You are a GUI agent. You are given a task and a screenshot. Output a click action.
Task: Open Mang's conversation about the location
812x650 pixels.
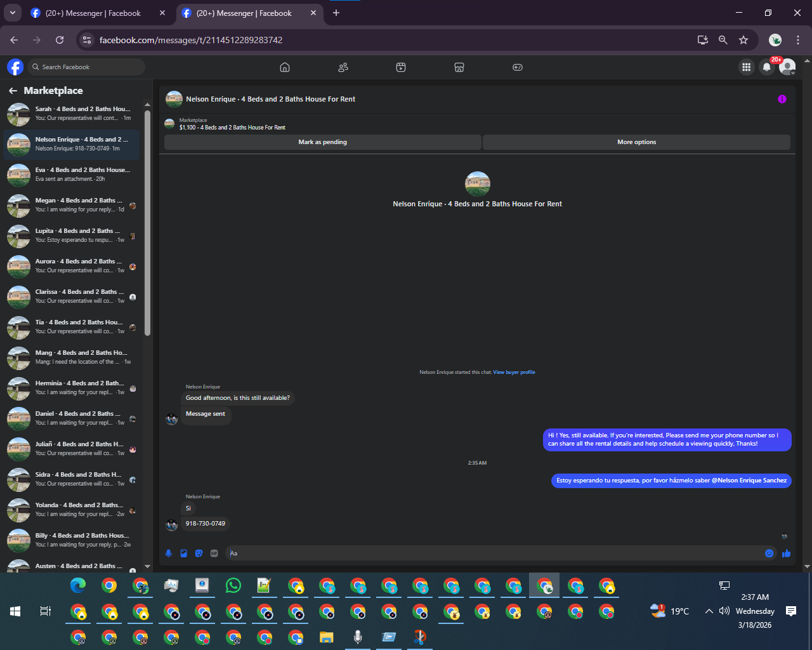tap(71, 358)
